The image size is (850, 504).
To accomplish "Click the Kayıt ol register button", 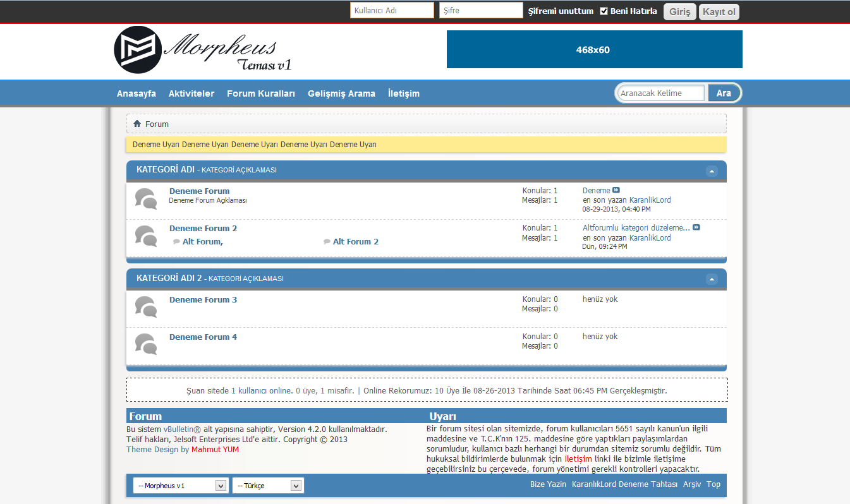I will point(719,11).
